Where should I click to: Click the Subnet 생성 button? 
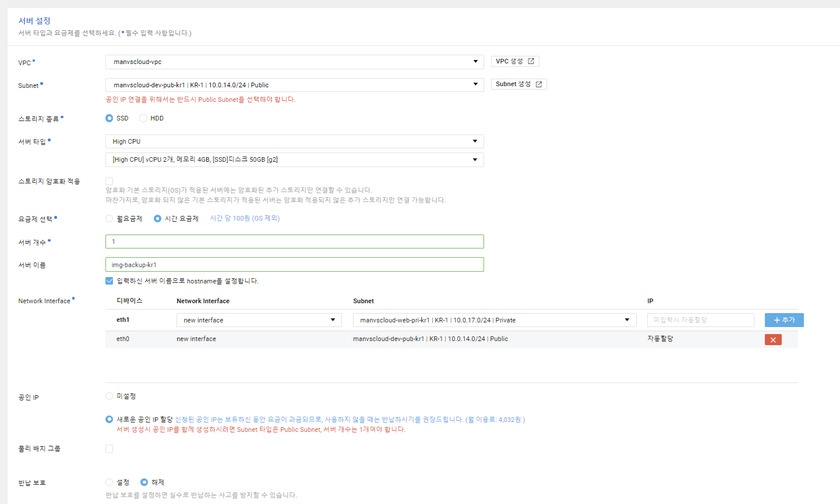point(518,83)
